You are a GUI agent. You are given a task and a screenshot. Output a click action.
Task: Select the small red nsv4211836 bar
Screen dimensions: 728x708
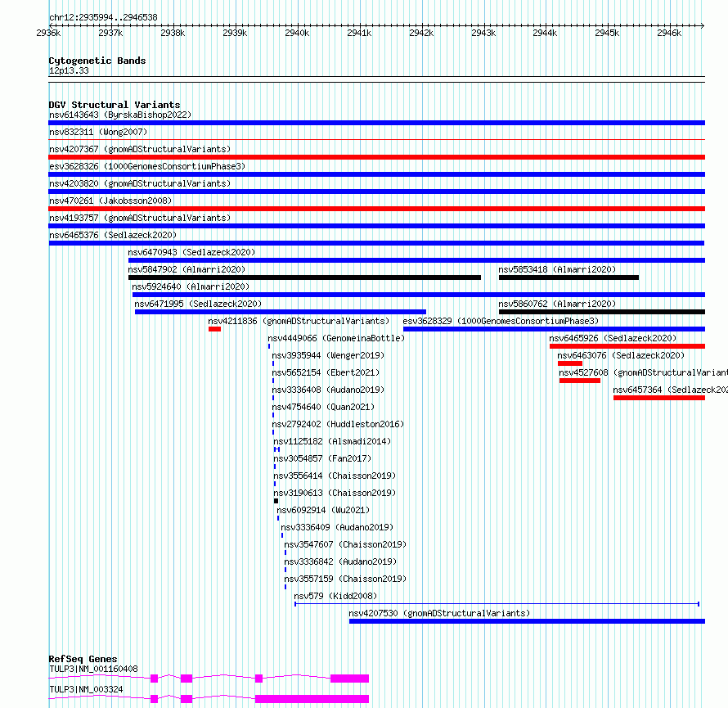(x=214, y=329)
